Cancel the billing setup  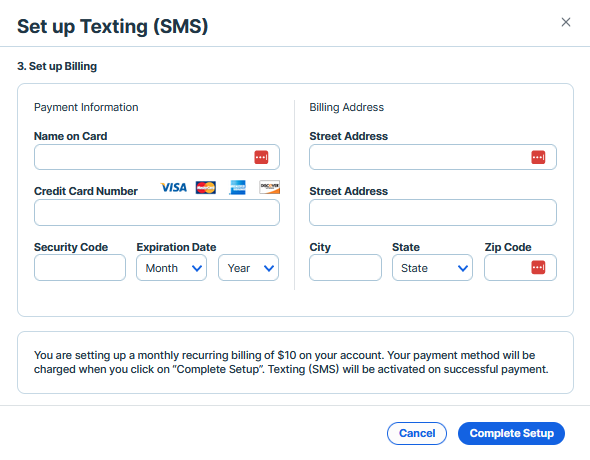coord(417,433)
